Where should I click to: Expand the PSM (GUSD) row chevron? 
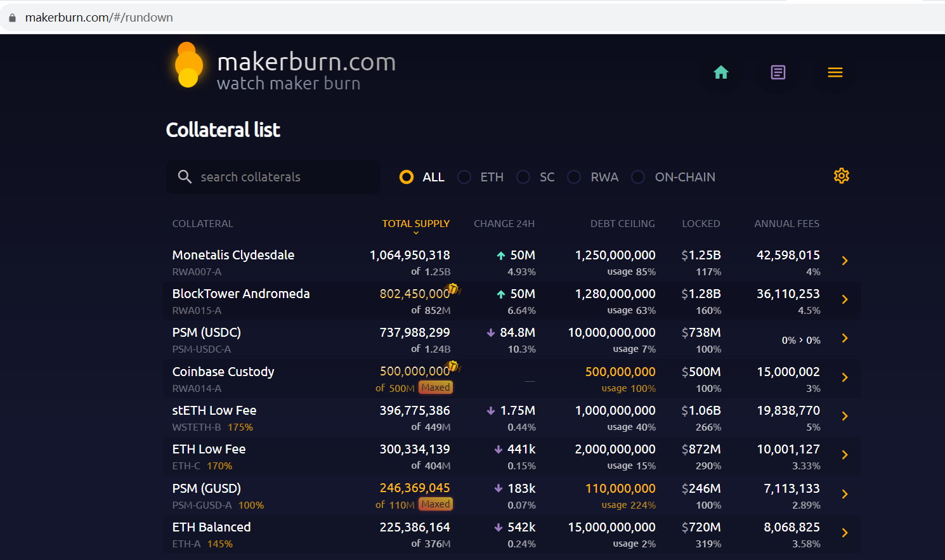(845, 494)
